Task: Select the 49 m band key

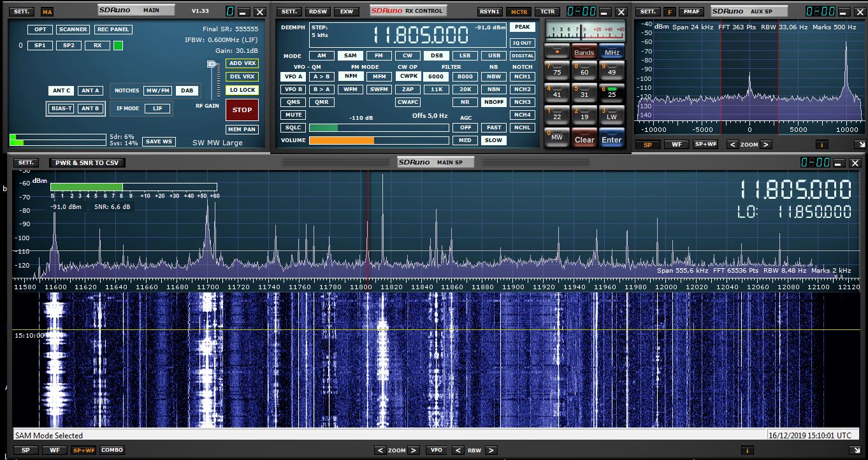Action: pyautogui.click(x=612, y=70)
